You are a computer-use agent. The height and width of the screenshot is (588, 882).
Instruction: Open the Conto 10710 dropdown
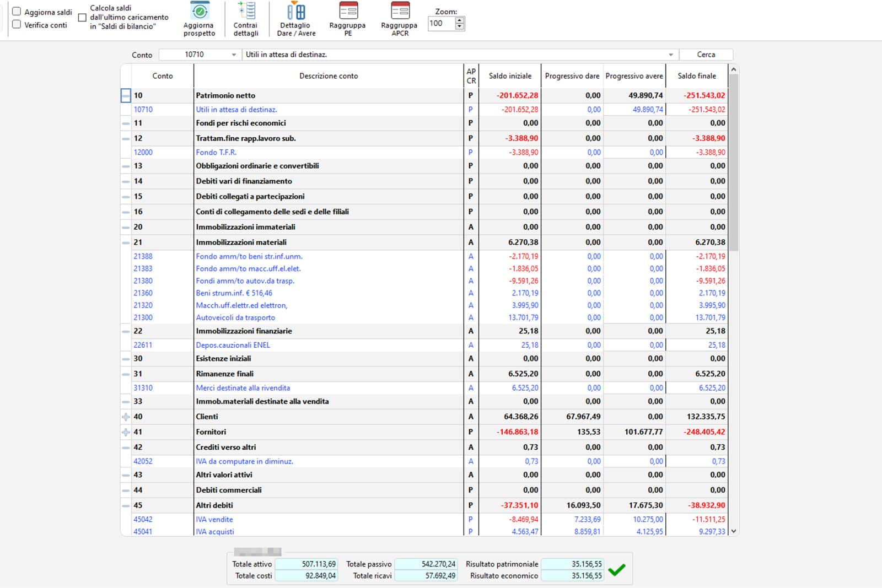[x=234, y=55]
